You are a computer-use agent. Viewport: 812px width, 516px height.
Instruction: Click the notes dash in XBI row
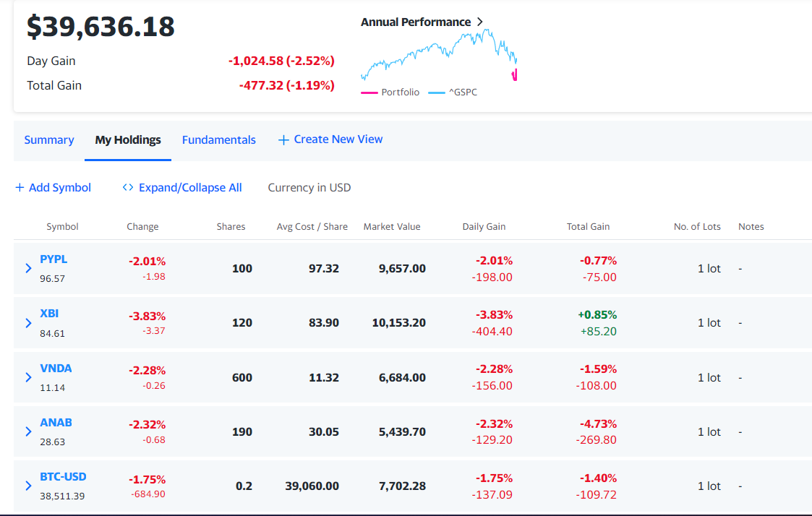tap(740, 323)
